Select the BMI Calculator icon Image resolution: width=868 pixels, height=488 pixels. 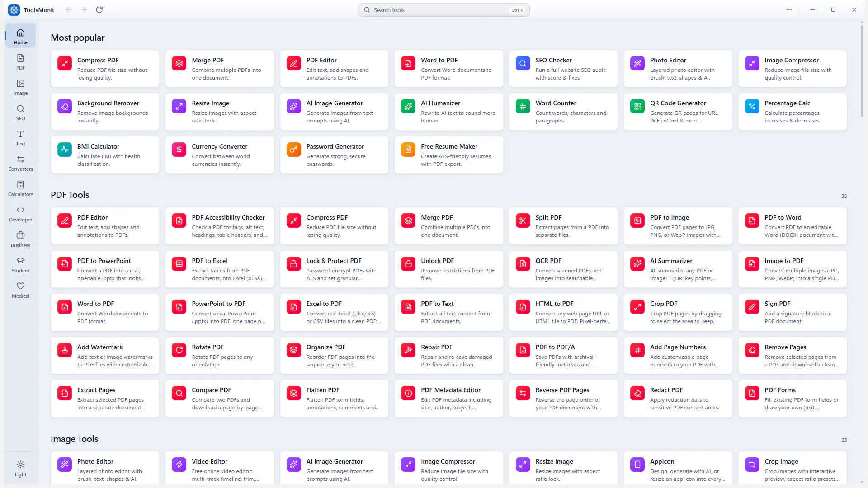tap(65, 150)
